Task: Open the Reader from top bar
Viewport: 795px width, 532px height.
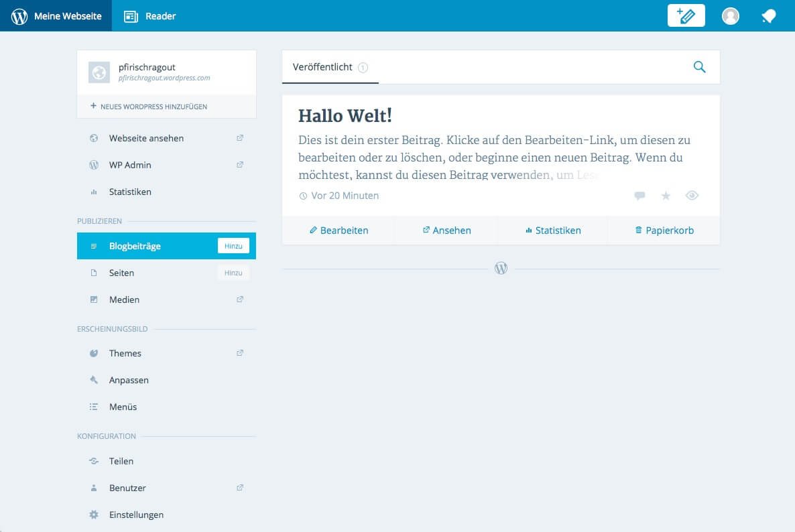Action: pos(150,16)
